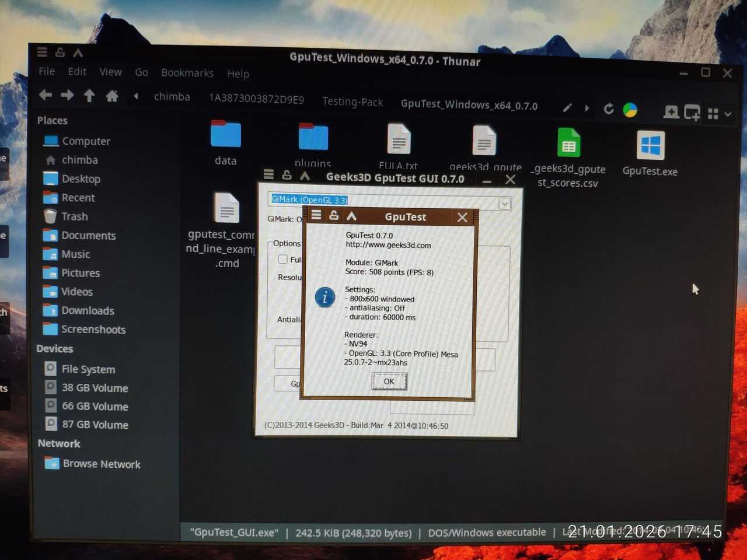Click the pencil icon to edit the path

click(x=567, y=108)
